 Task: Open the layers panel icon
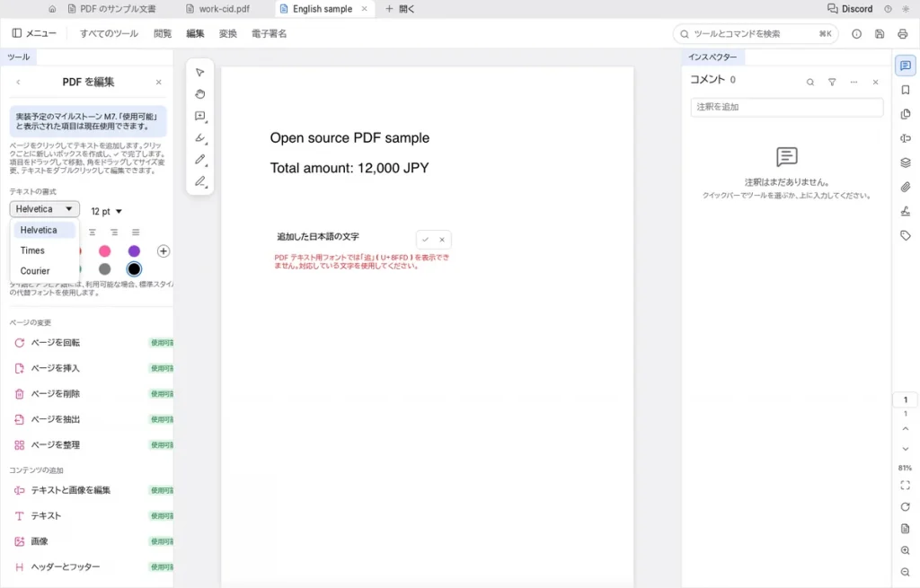point(906,162)
